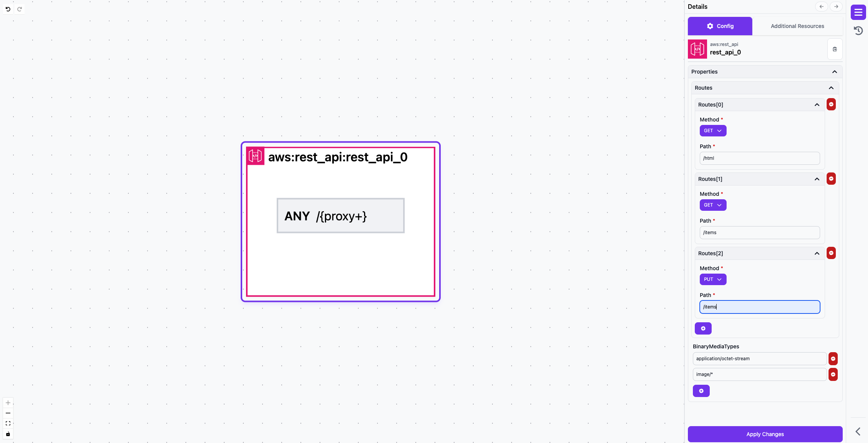Click the undo arrow icon top left

[8, 8]
